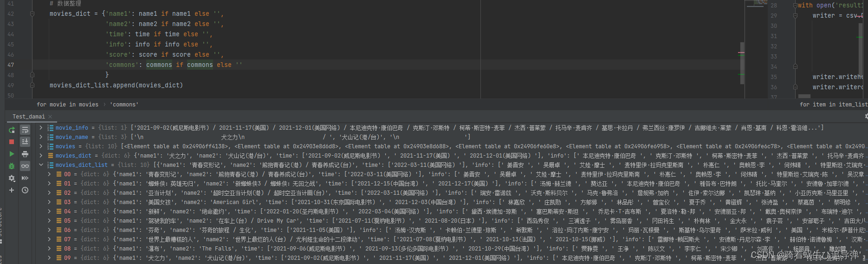Expand list entry 00
Viewport: 868px width, 264px height.
[x=50, y=174]
